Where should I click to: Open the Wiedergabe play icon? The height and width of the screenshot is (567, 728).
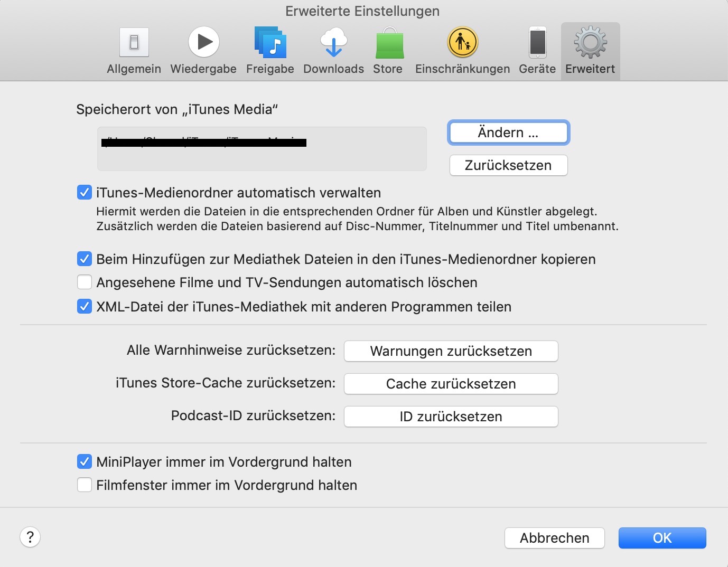[204, 42]
